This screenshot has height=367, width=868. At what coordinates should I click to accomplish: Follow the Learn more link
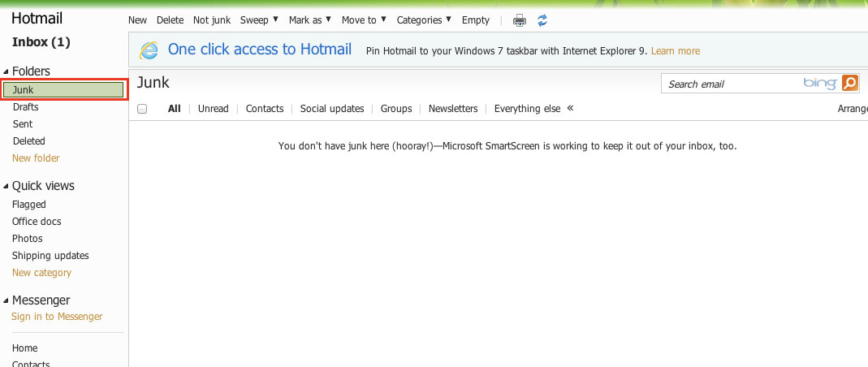pyautogui.click(x=676, y=51)
